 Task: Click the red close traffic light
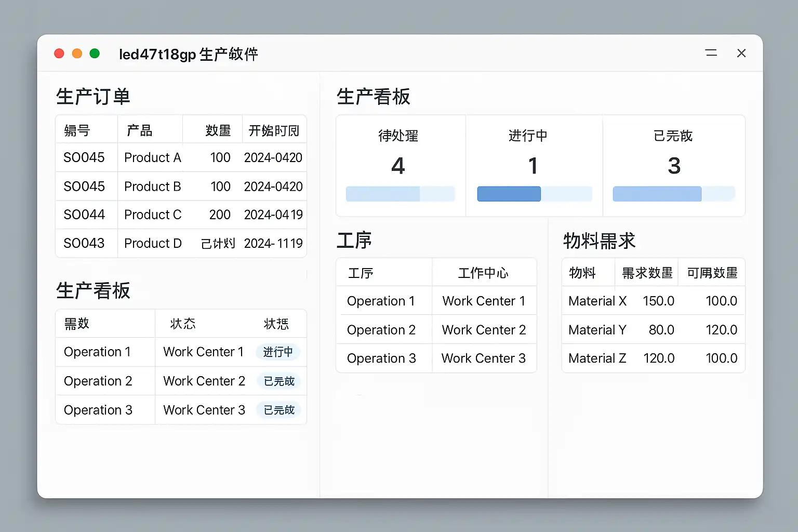[59, 54]
